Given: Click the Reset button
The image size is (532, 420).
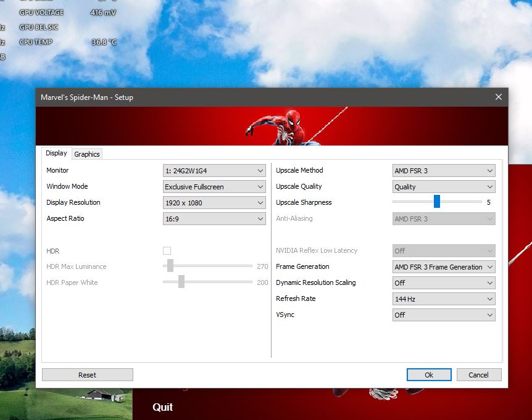Looking at the screenshot, I should [88, 374].
